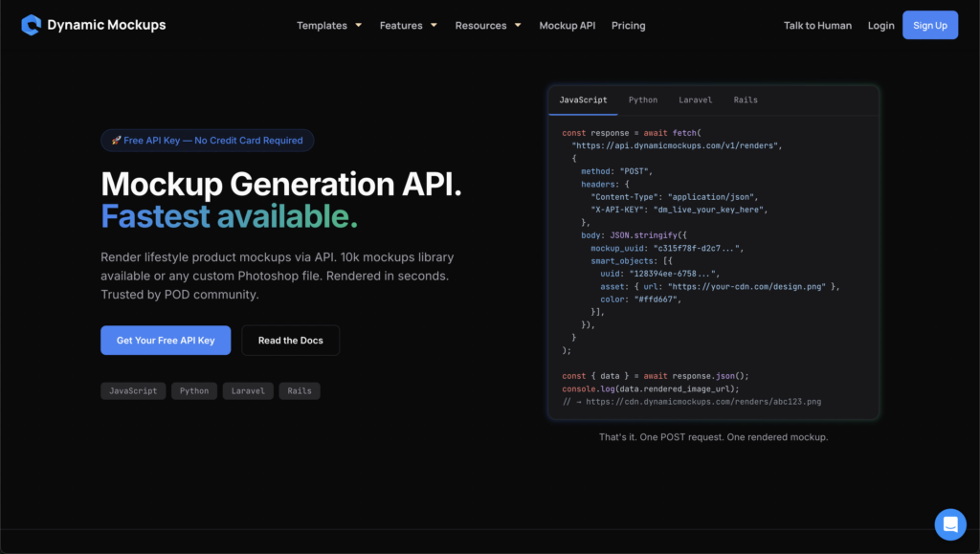The image size is (980, 554).
Task: Open the Features menu
Action: click(401, 26)
